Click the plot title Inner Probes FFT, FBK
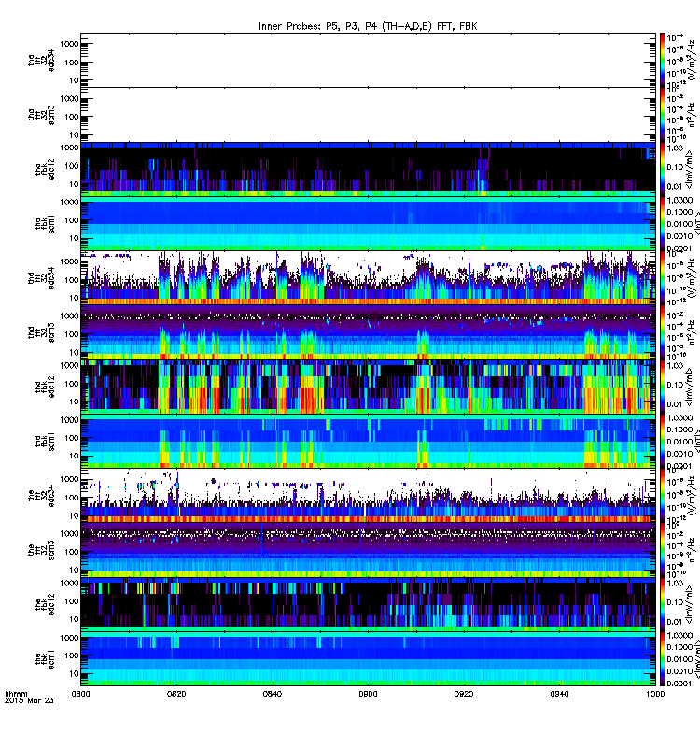The image size is (700, 747). (x=368, y=27)
